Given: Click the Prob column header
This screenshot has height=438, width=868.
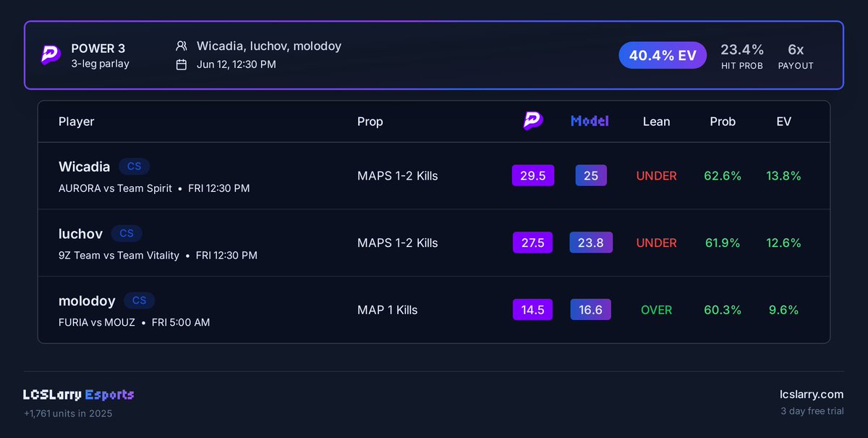Looking at the screenshot, I should (723, 122).
